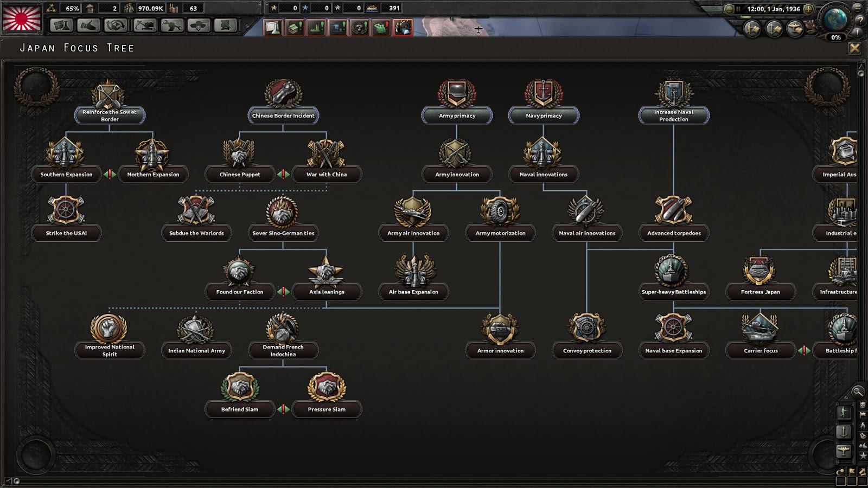Viewport: 868px width, 488px height.
Task: Click the Japan rising sun flag
Action: pos(22,18)
